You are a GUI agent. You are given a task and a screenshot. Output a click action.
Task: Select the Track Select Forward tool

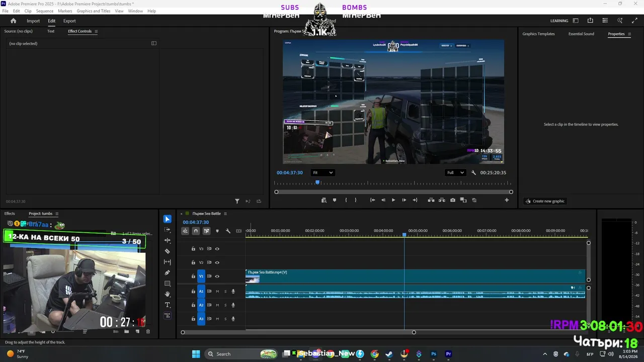pyautogui.click(x=168, y=230)
